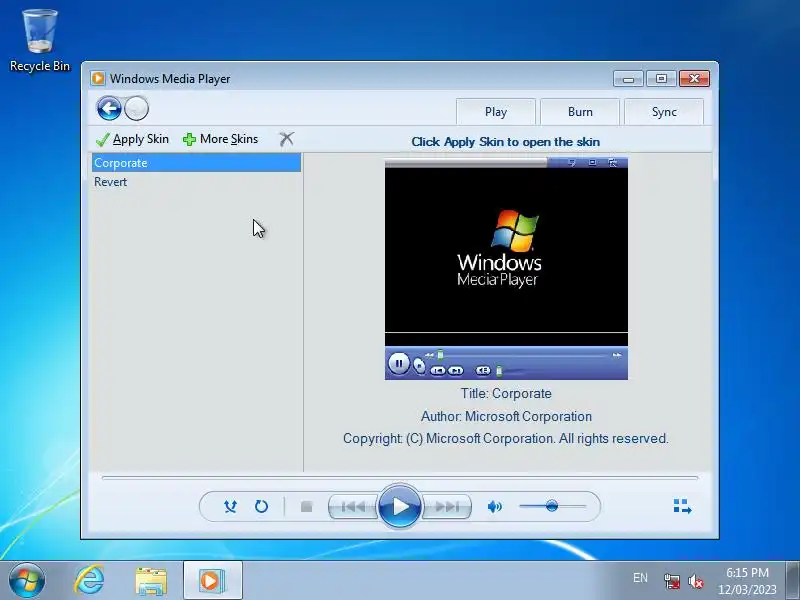Select the Revert skin
Viewport: 800px width, 600px height.
(196, 182)
